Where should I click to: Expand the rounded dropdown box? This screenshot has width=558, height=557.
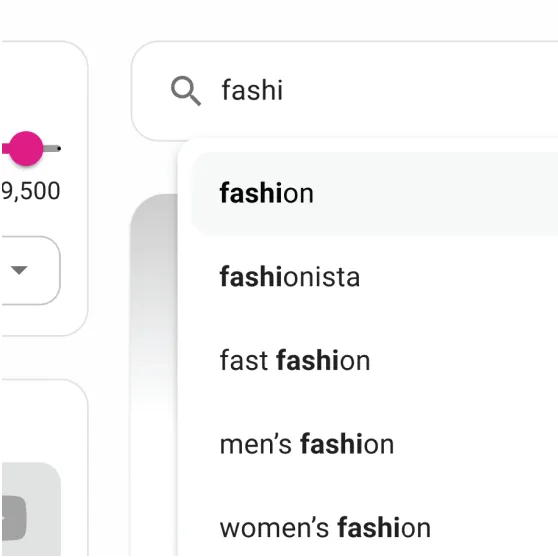(31, 270)
